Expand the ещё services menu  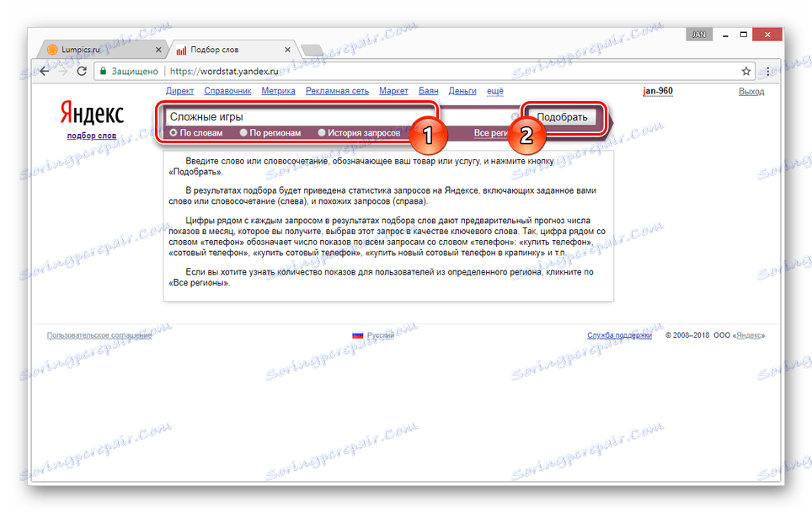tap(495, 91)
